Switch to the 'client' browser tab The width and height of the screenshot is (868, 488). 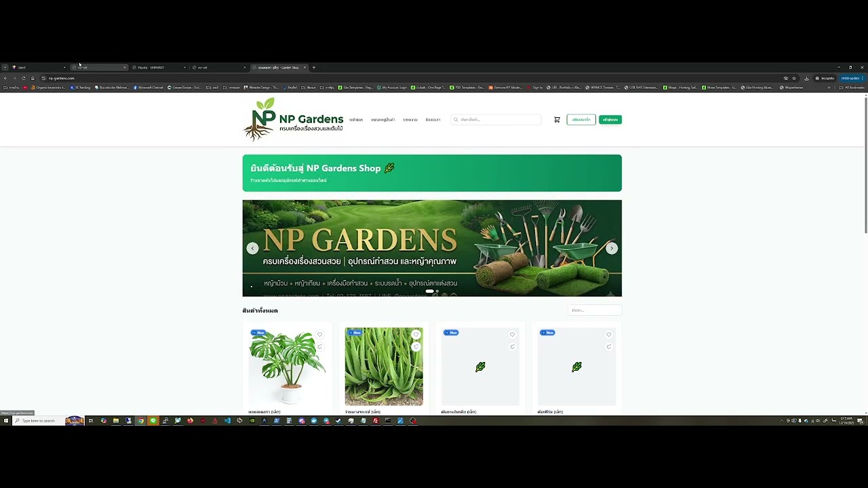coord(39,67)
